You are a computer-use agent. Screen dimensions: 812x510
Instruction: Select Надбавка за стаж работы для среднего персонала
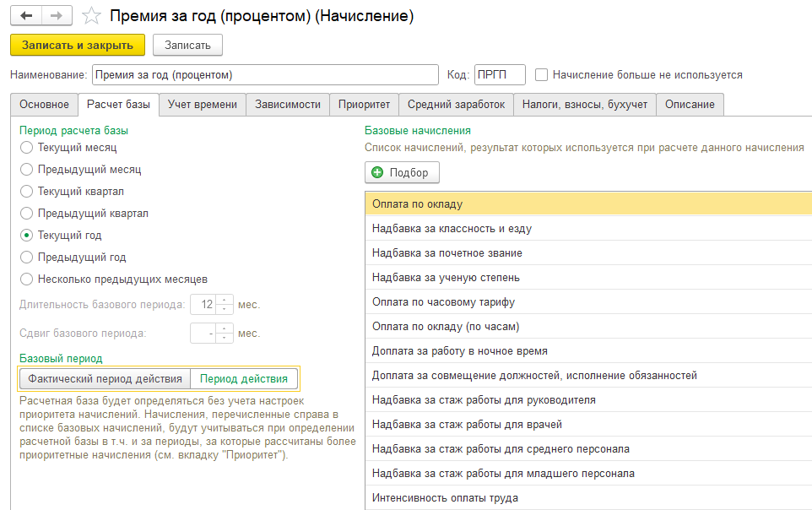click(588, 449)
